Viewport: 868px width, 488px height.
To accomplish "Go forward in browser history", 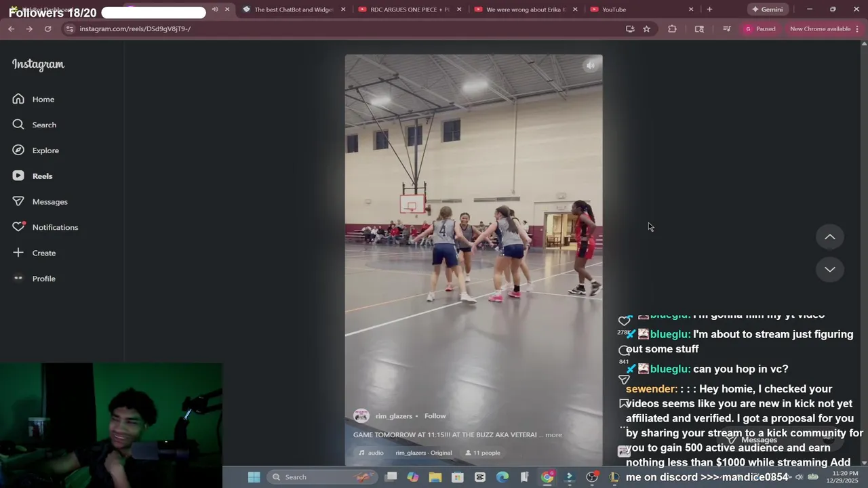I will pyautogui.click(x=29, y=29).
